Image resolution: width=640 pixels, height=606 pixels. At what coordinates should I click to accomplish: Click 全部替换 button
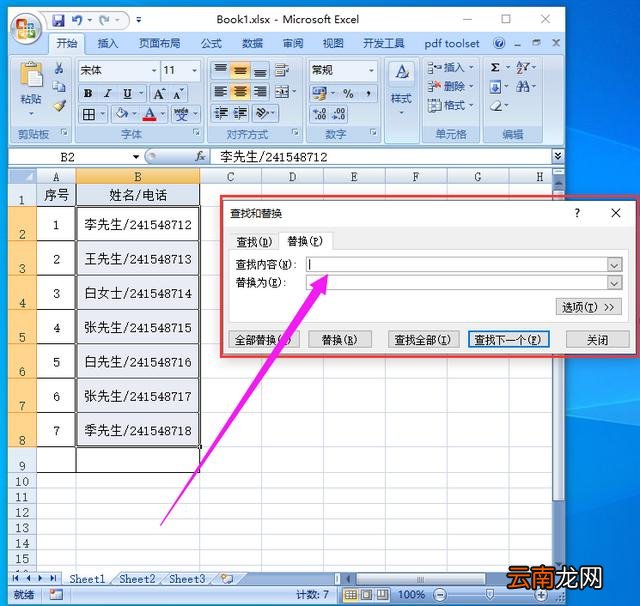click(263, 340)
